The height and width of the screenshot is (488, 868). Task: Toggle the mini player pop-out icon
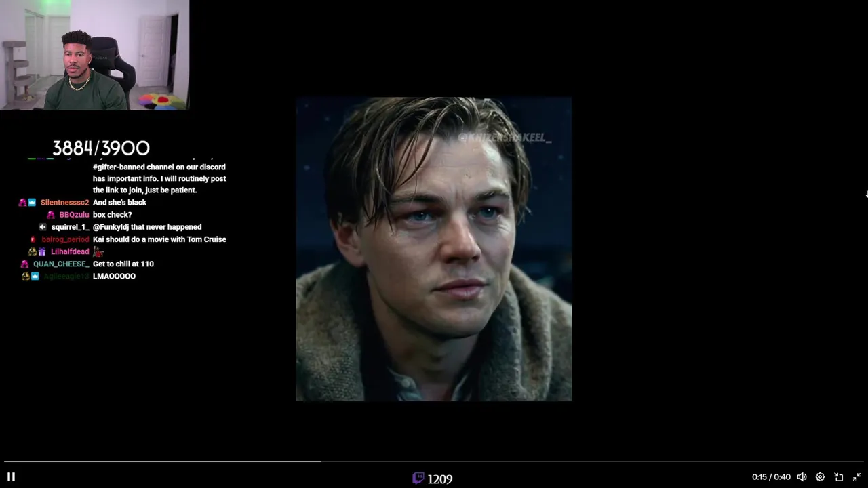839,477
